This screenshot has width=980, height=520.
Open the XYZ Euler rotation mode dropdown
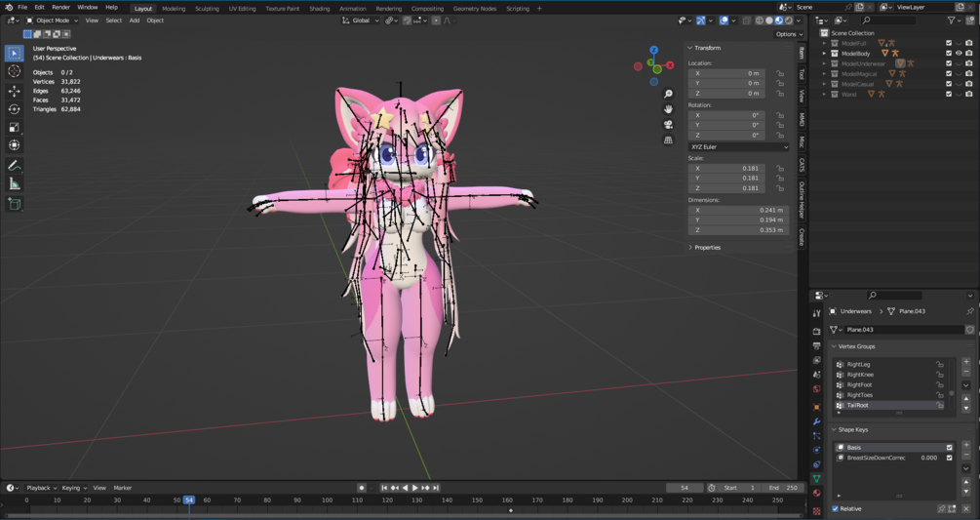tap(738, 147)
